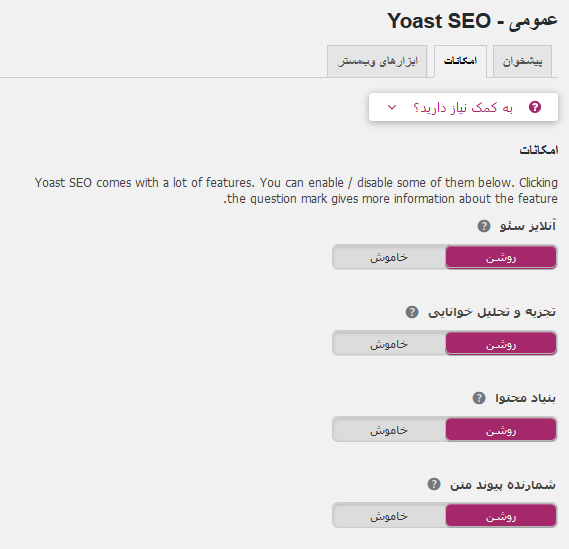Choose روشن for شمارنده پیوند متن
569x549 pixels.
501,516
